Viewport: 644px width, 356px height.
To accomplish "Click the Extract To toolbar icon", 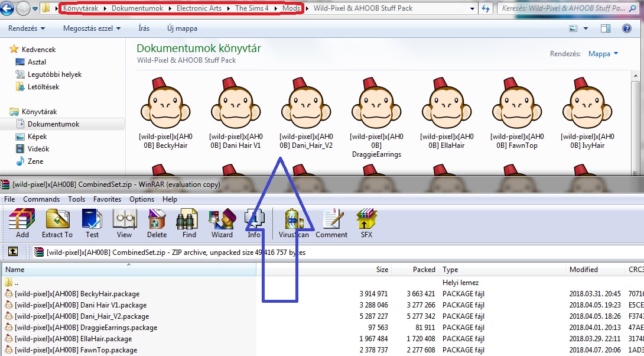I will (x=57, y=223).
